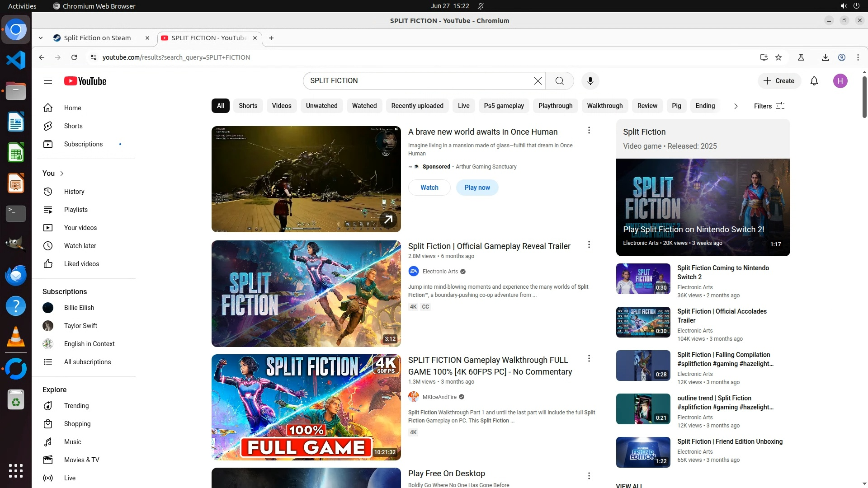Switch to the Split Fiction on Steam tab

[x=97, y=38]
